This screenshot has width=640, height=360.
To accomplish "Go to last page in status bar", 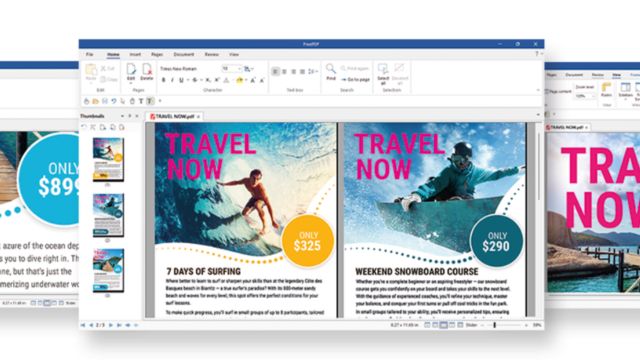I will [119, 325].
